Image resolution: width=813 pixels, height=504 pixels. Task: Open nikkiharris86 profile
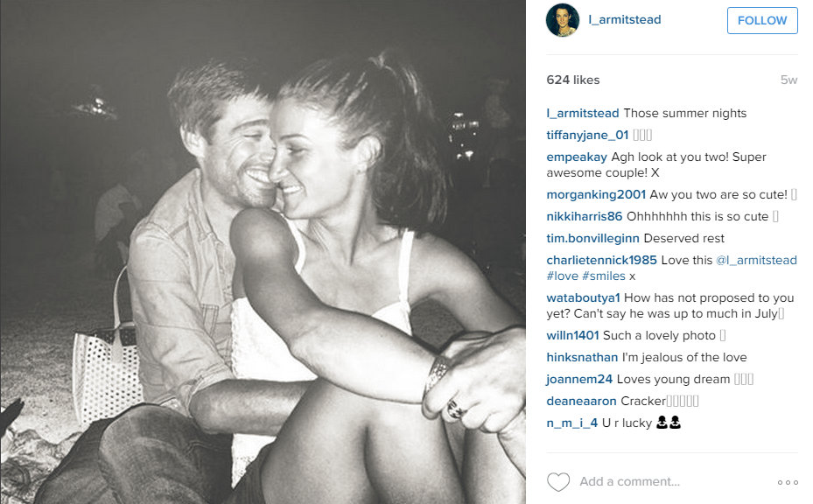[x=585, y=216]
